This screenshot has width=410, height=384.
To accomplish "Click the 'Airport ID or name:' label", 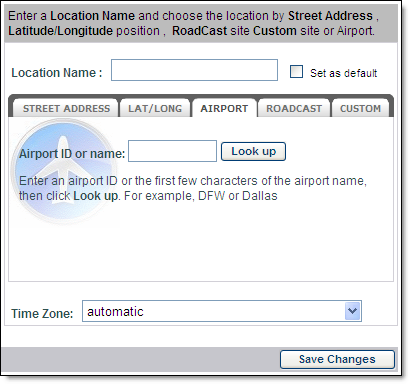I will (72, 154).
